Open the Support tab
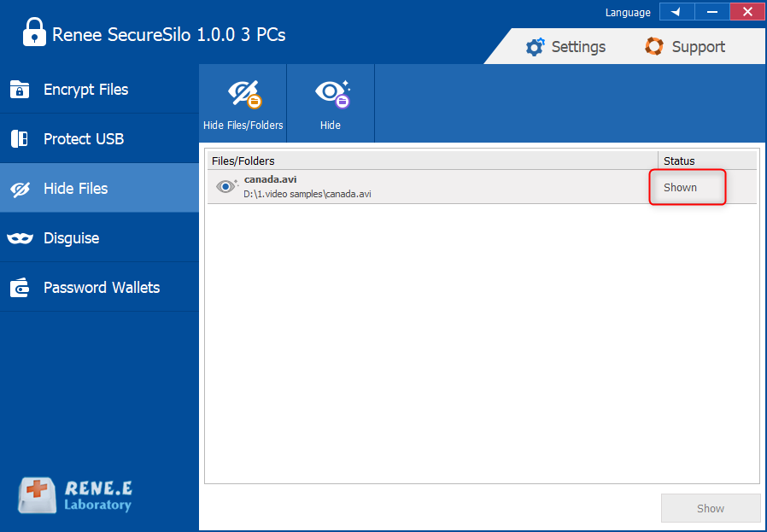 (685, 47)
